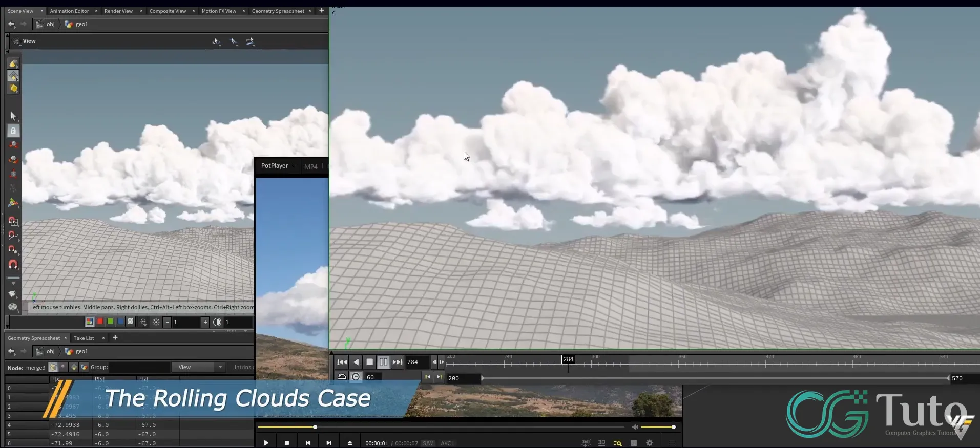Screen dimensions: 980x448
Task: Click the -71.99 cell in row 6
Action: point(71,443)
